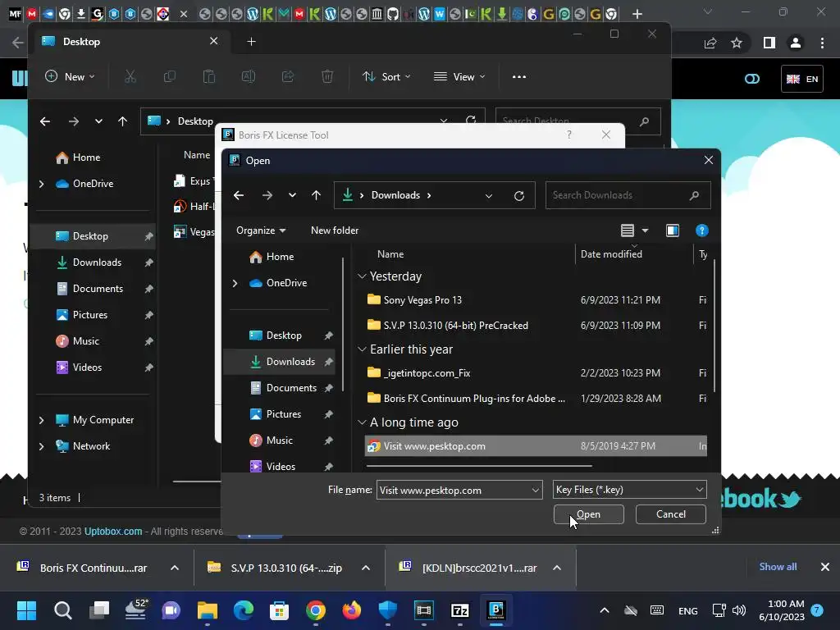Open recent locations dropdown in Open dialog

coord(292,195)
